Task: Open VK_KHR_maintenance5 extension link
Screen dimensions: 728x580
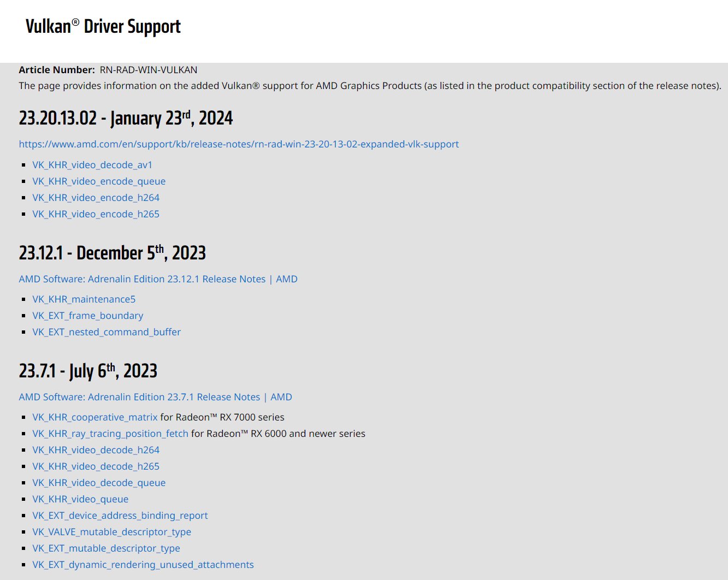Action: [84, 299]
